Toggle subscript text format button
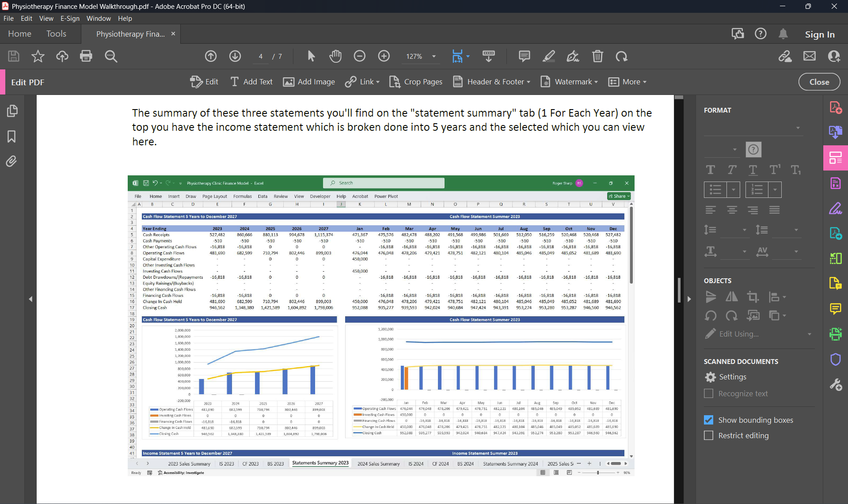The image size is (848, 504). click(796, 170)
